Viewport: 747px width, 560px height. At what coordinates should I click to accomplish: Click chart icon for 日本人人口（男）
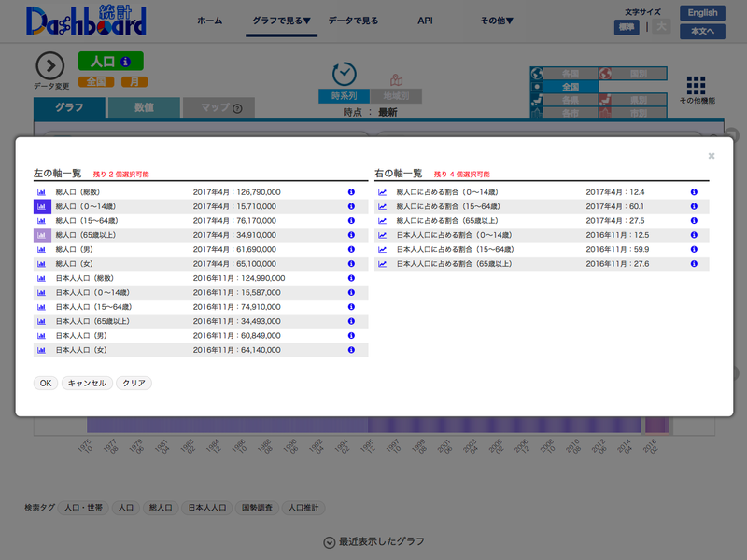coord(41,336)
